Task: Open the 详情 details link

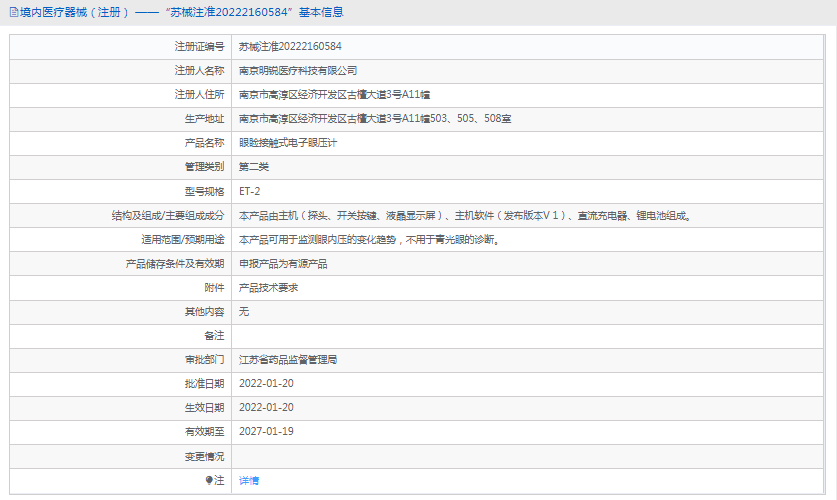Action: click(x=249, y=481)
